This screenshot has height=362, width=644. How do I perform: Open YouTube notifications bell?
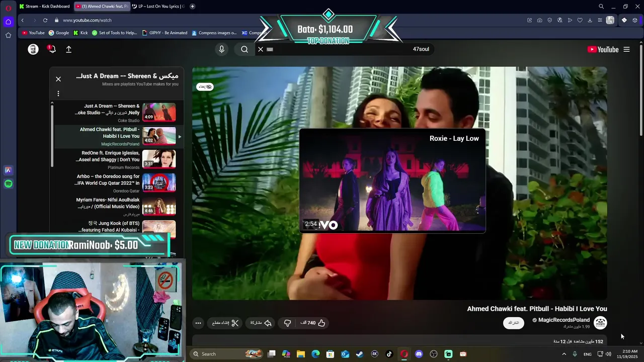(51, 49)
